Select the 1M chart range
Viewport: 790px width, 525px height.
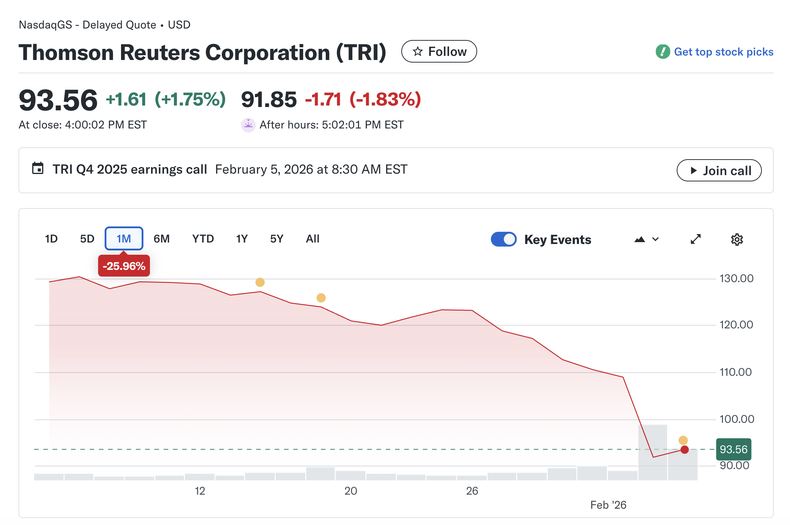coord(124,239)
